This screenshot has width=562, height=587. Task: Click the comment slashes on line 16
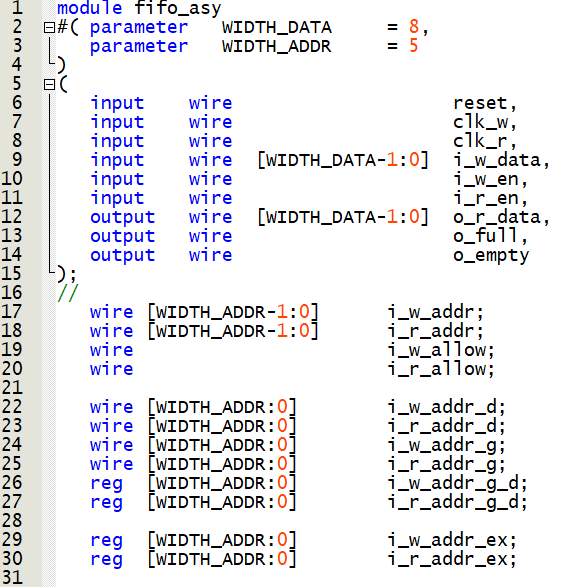68,293
